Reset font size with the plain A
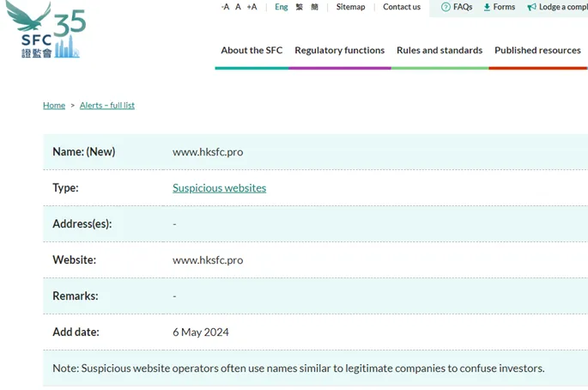This screenshot has height=390, width=588. tap(238, 7)
